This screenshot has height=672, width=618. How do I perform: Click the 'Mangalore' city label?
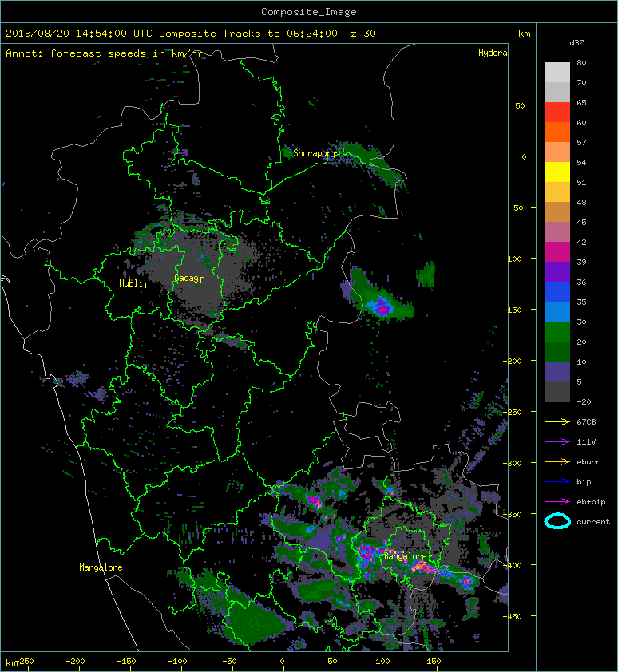click(x=101, y=567)
